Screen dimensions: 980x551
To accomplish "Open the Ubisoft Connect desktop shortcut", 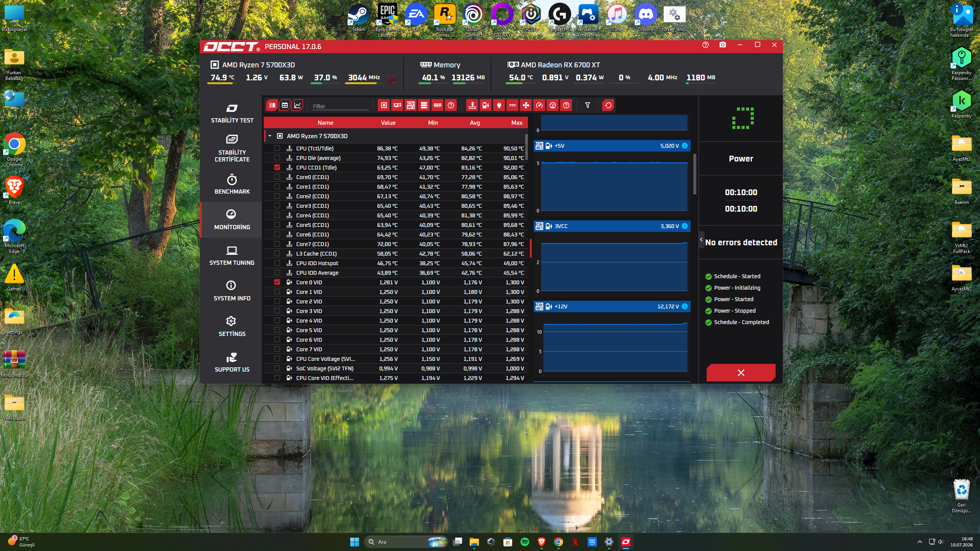I will (474, 21).
